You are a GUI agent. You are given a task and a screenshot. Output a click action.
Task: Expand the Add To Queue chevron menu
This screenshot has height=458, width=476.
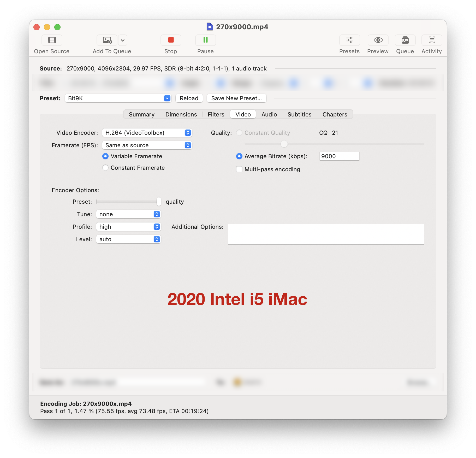(x=123, y=40)
